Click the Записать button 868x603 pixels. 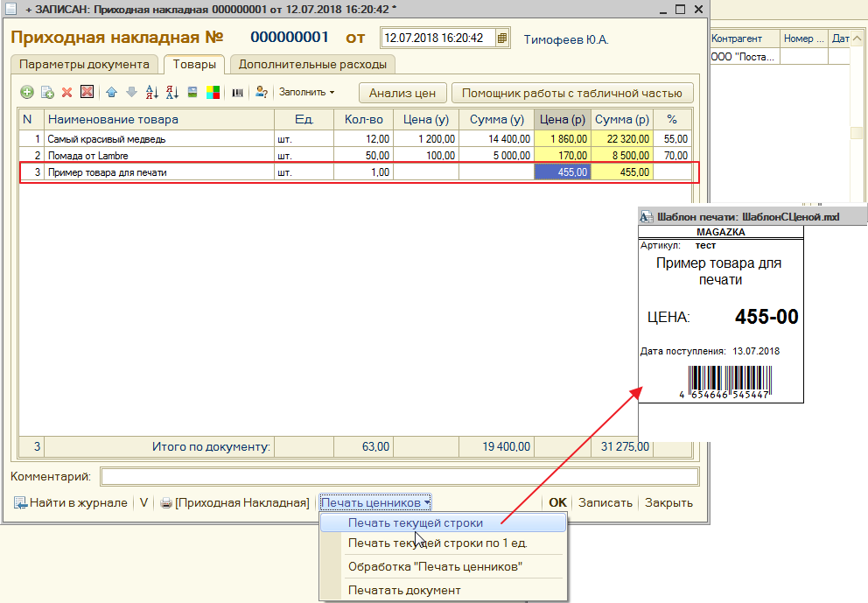pyautogui.click(x=605, y=502)
